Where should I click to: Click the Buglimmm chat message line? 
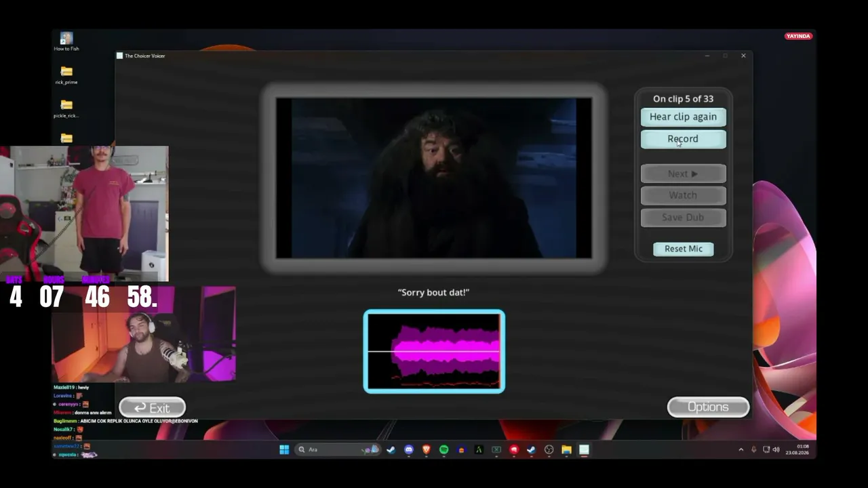(125, 421)
